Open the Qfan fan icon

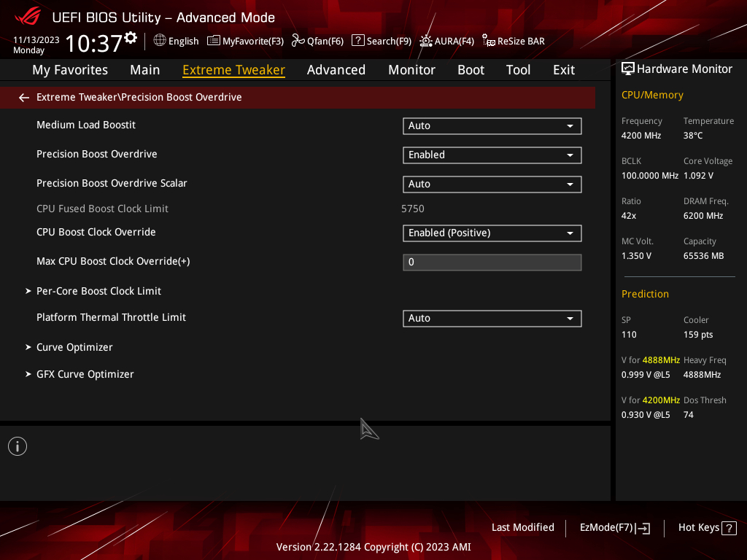298,41
